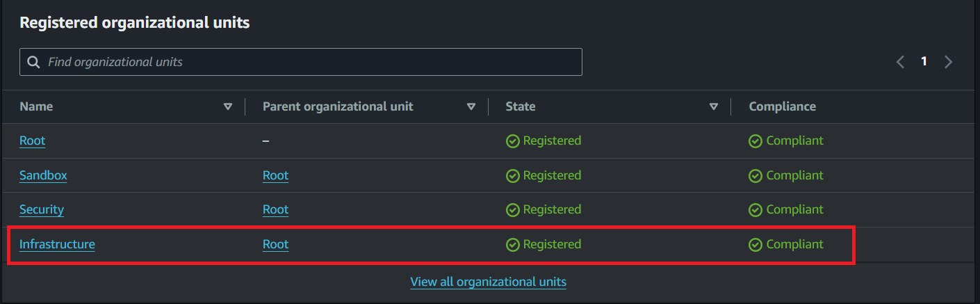Click Registered check icon in Infrastructure row
This screenshot has width=980, height=304.
513,245
